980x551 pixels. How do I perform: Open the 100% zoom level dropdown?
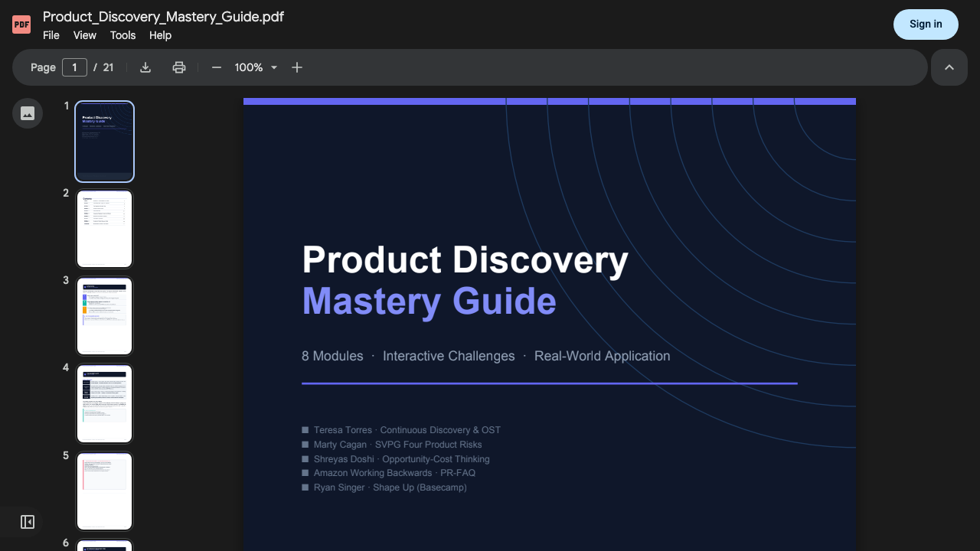coord(256,67)
